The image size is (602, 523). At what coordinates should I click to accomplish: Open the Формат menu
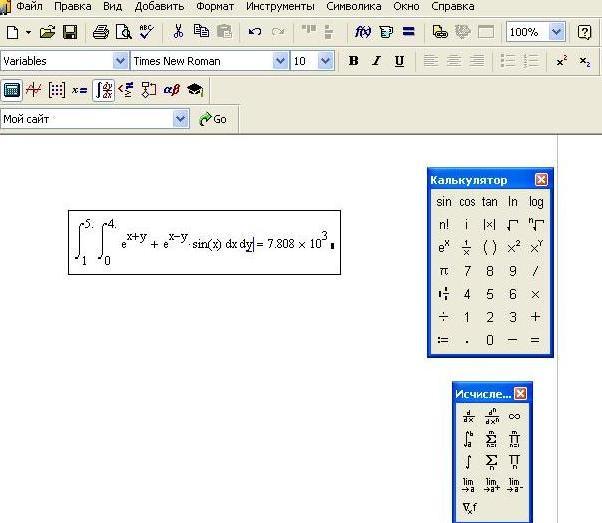215,7
